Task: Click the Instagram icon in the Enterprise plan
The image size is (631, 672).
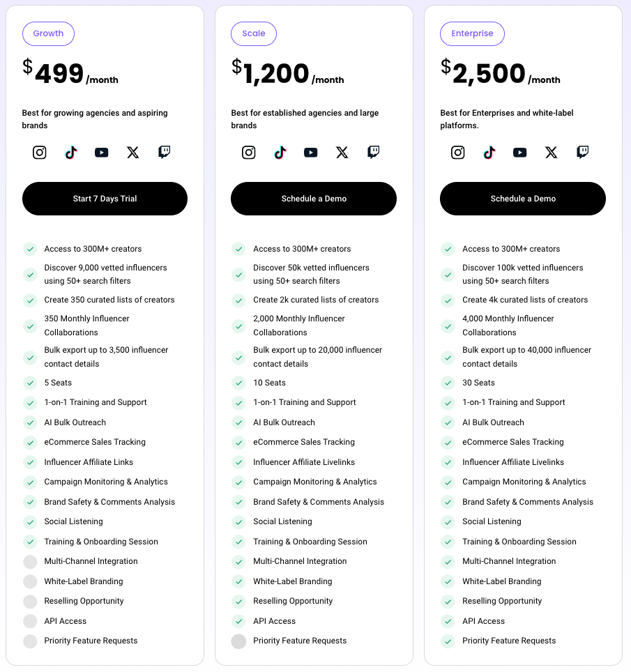Action: coord(457,152)
